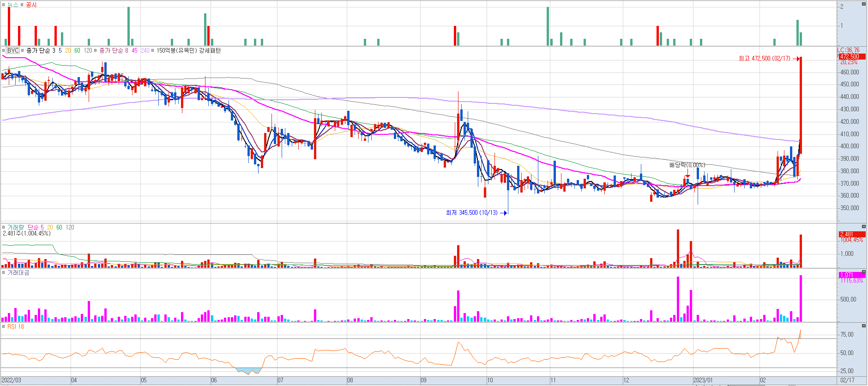
Task: Click the 2,481주(1,004.45%) volume readout
Action: point(26,233)
